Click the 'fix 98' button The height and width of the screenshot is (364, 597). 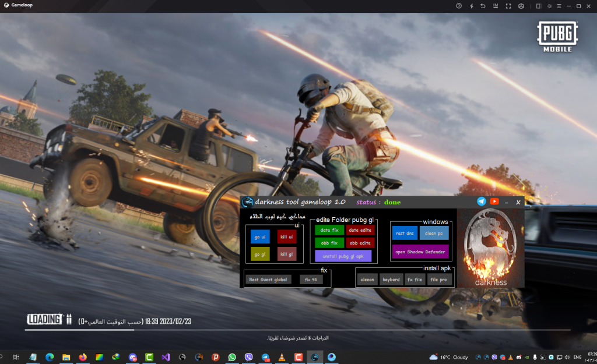coord(311,280)
